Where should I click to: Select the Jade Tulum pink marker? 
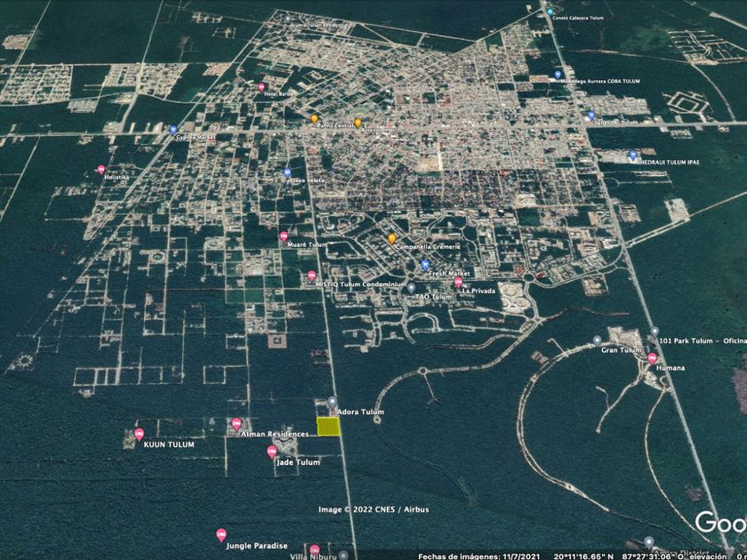(x=272, y=452)
